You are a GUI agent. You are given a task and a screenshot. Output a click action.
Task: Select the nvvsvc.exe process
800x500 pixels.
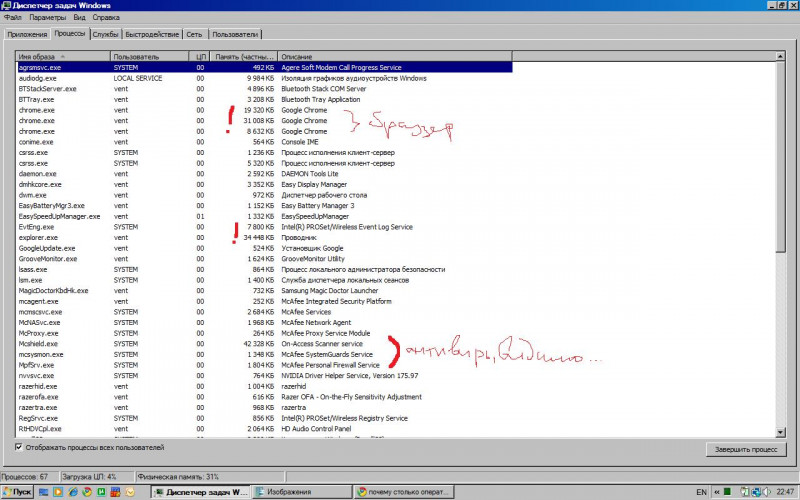coord(264,376)
